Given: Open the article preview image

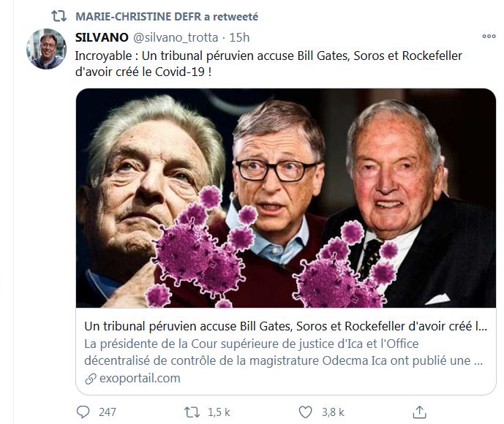Looking at the screenshot, I should pyautogui.click(x=285, y=197).
